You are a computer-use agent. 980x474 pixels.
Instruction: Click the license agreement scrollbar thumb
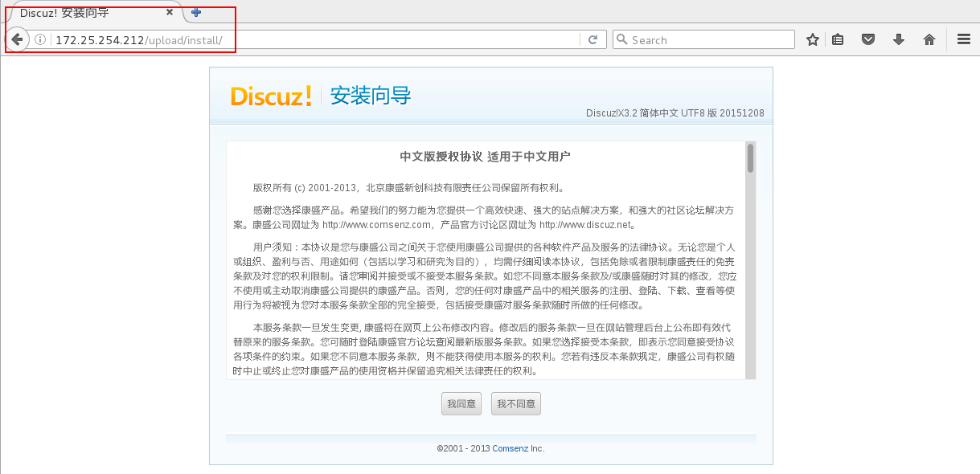tap(750, 158)
